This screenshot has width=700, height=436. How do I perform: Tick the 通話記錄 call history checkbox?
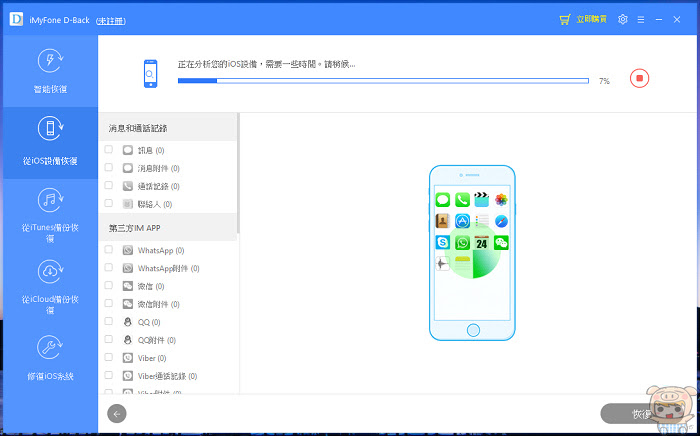click(108, 185)
